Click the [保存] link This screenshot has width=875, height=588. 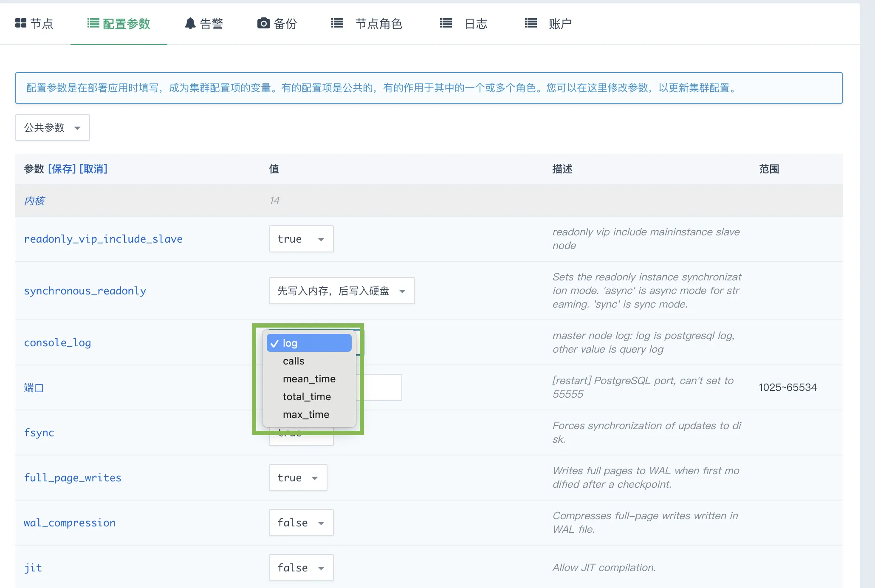point(62,169)
